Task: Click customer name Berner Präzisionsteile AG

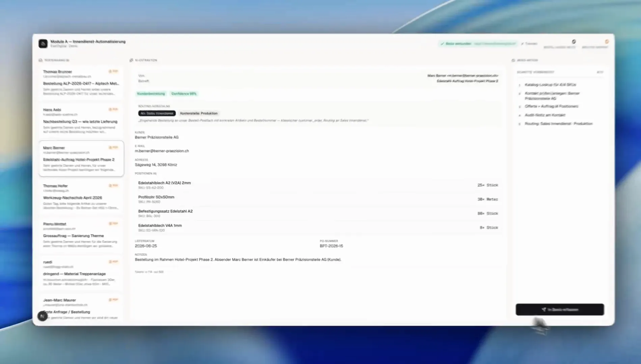Action: click(x=157, y=138)
